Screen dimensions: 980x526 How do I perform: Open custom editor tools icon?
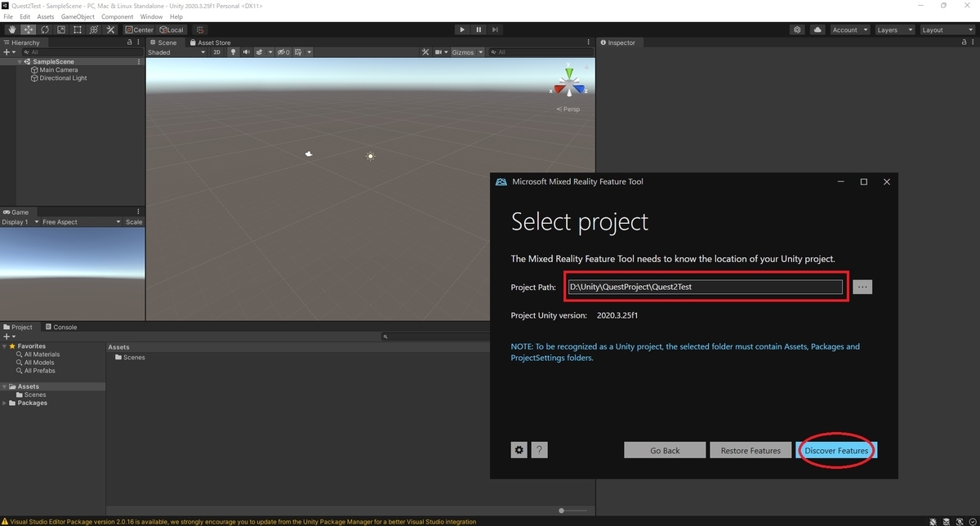(109, 29)
